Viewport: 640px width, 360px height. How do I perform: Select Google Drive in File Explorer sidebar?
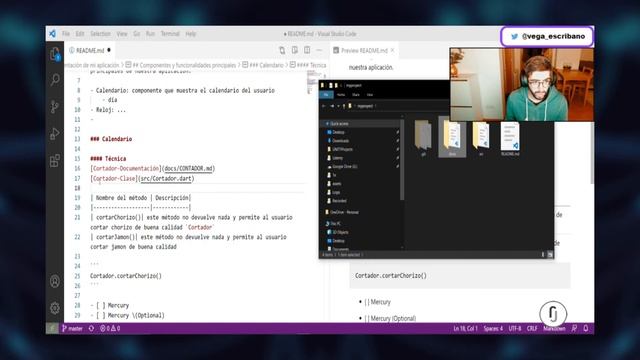pos(344,167)
